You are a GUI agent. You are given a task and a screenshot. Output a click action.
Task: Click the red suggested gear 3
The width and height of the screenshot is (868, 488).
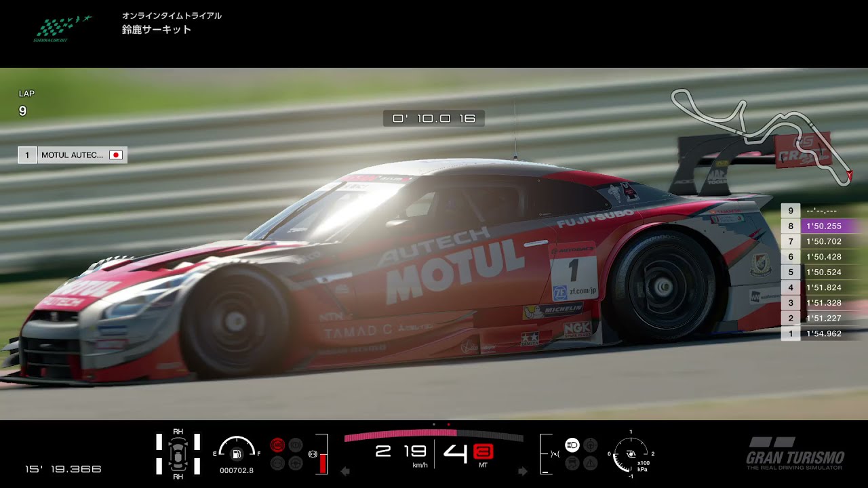pyautogui.click(x=484, y=452)
